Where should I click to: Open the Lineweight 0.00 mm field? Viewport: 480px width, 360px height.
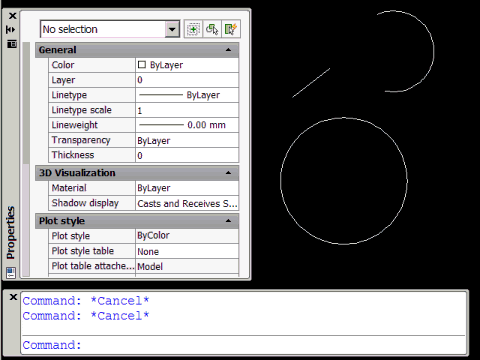pos(187,125)
